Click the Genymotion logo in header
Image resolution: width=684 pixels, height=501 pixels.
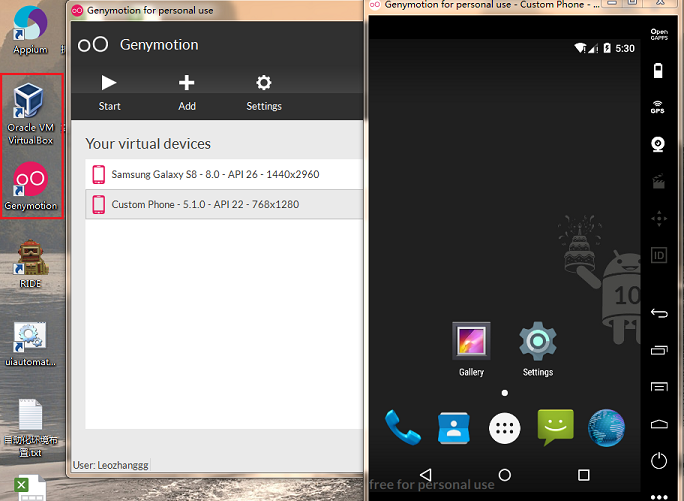pyautogui.click(x=93, y=45)
